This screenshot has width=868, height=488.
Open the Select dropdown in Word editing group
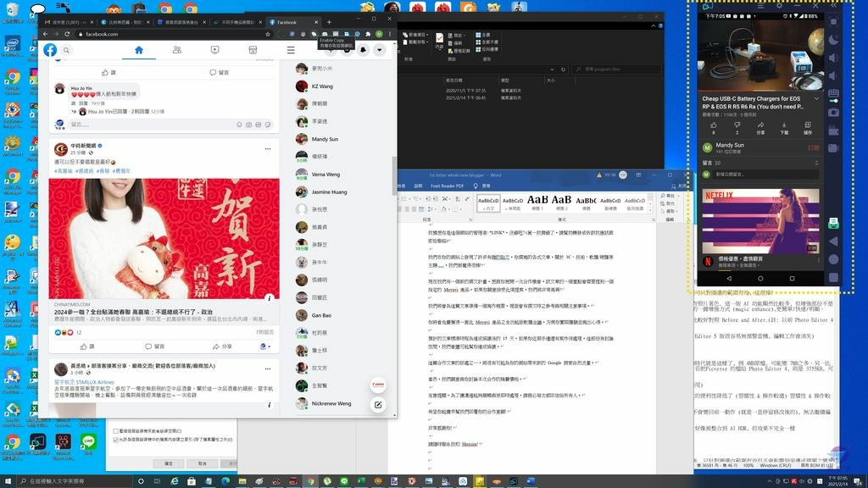click(x=670, y=211)
